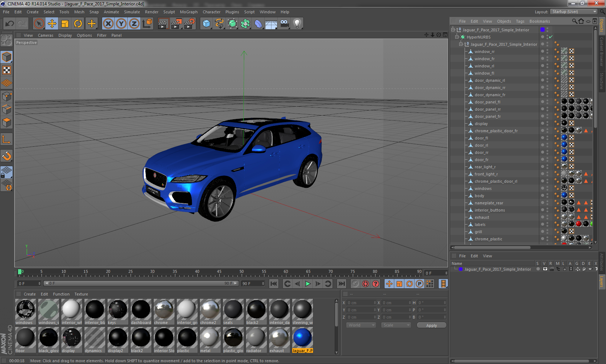
Task: Switch to Texture mode icon
Action: pyautogui.click(x=7, y=70)
